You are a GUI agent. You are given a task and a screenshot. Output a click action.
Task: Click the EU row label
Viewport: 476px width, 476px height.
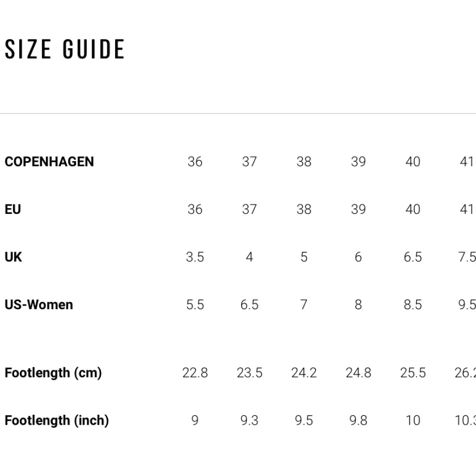click(x=13, y=209)
